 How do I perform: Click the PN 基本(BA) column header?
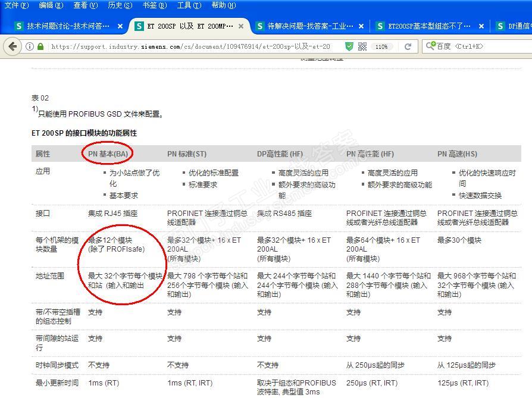[x=108, y=153]
